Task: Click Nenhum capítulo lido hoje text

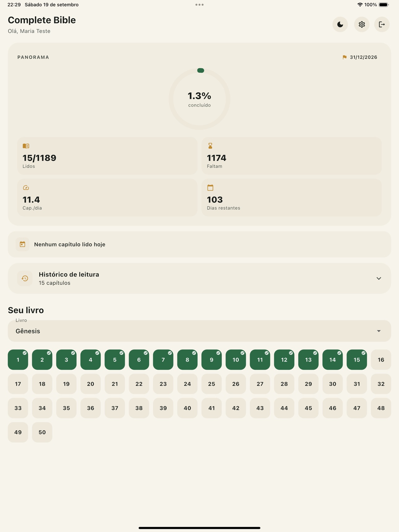Action: click(x=70, y=244)
